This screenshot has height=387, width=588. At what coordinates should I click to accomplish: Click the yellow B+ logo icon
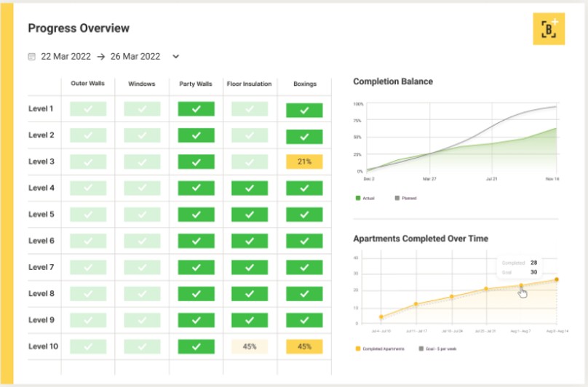pos(549,29)
